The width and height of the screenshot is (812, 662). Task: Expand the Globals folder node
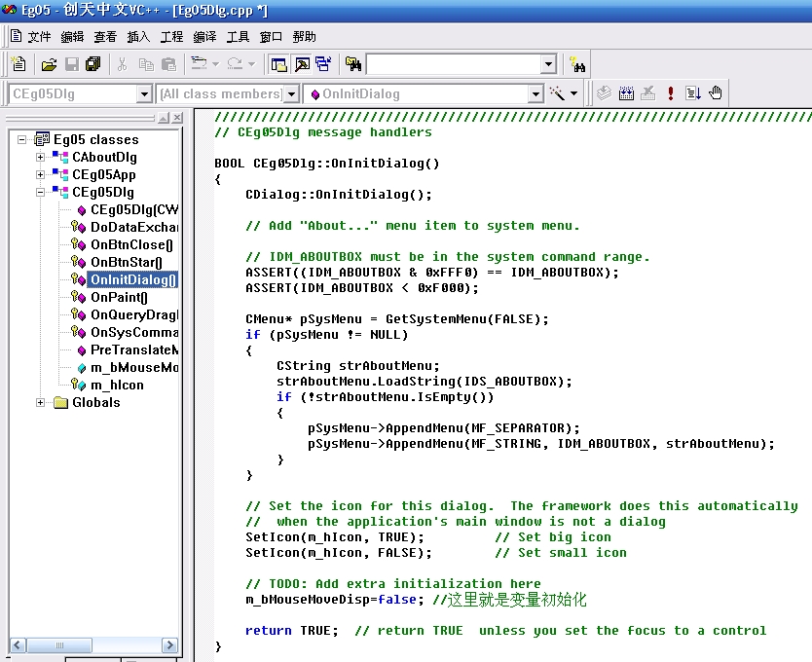pos(40,402)
